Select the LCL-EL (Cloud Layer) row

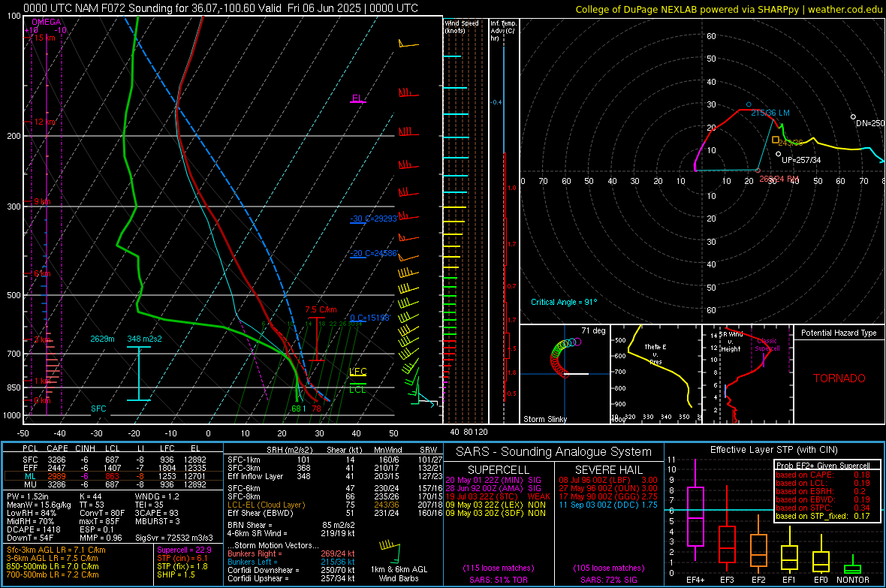[335, 505]
